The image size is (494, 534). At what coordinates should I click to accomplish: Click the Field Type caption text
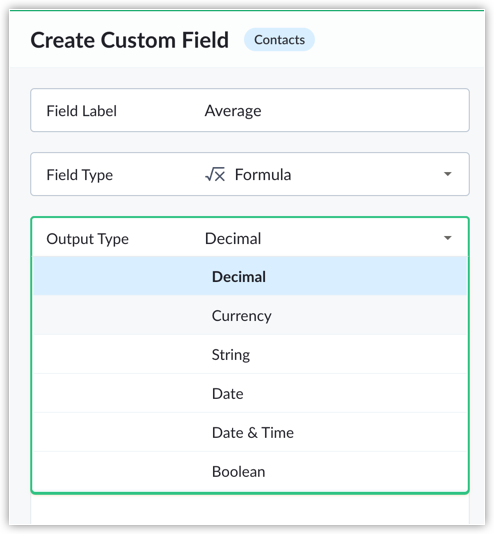(x=79, y=175)
